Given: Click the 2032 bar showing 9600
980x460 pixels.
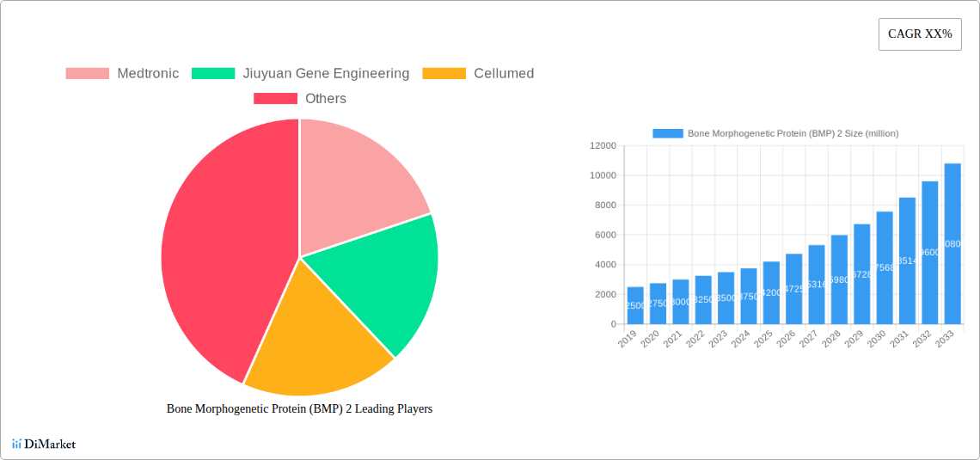Looking at the screenshot, I should pyautogui.click(x=930, y=252).
